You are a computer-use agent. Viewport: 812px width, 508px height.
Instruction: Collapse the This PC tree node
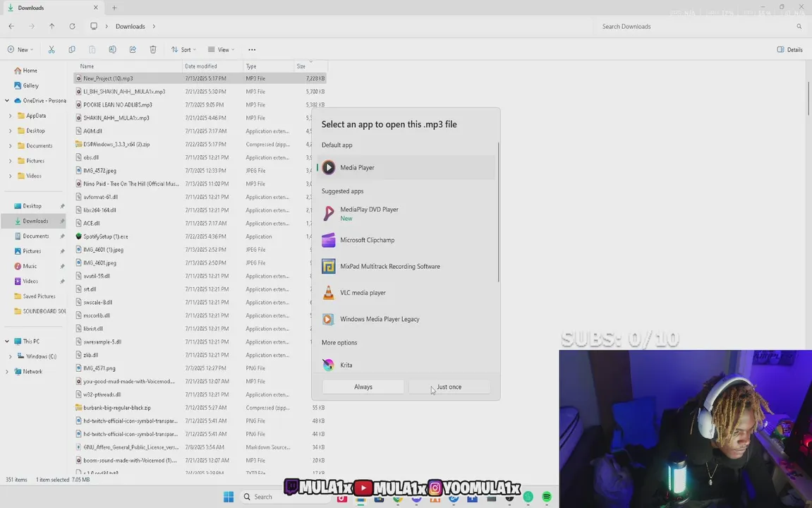7,341
